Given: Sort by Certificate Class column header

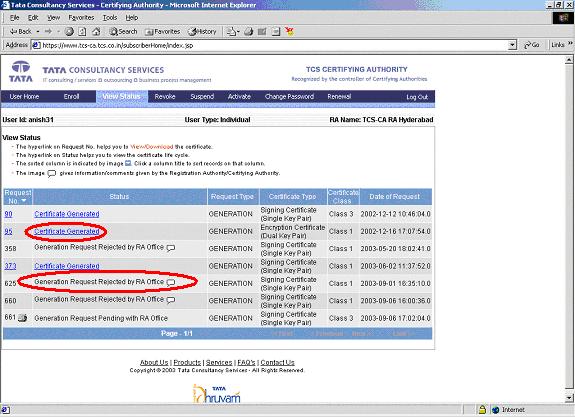Looking at the screenshot, I should click(343, 197).
